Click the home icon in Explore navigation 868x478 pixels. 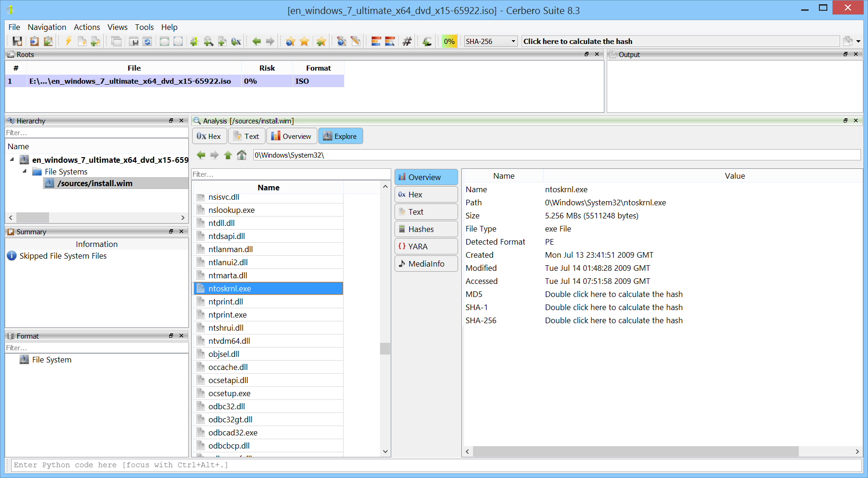point(242,155)
